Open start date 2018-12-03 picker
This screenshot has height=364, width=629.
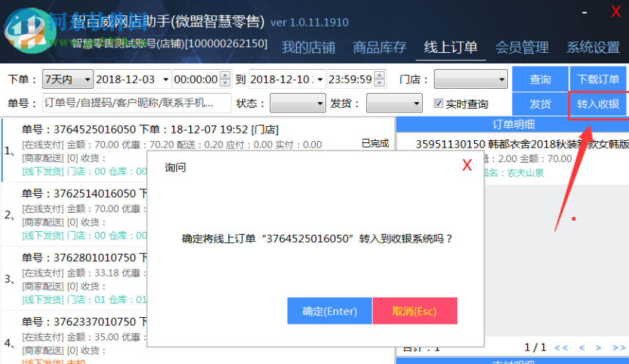coord(165,79)
